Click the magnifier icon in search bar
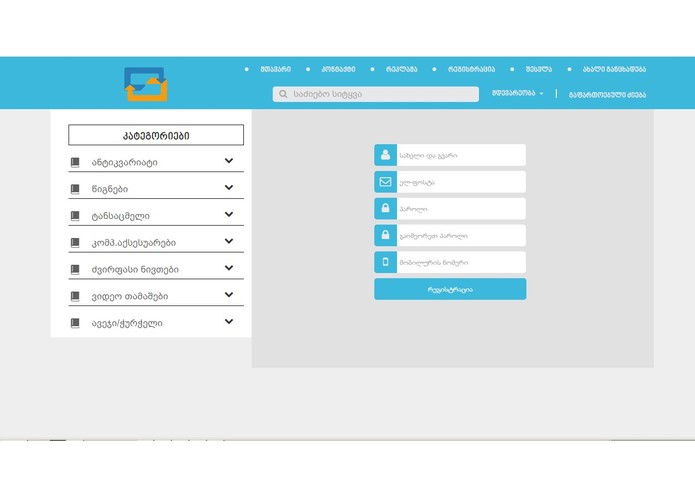The image size is (695, 494). coord(283,94)
